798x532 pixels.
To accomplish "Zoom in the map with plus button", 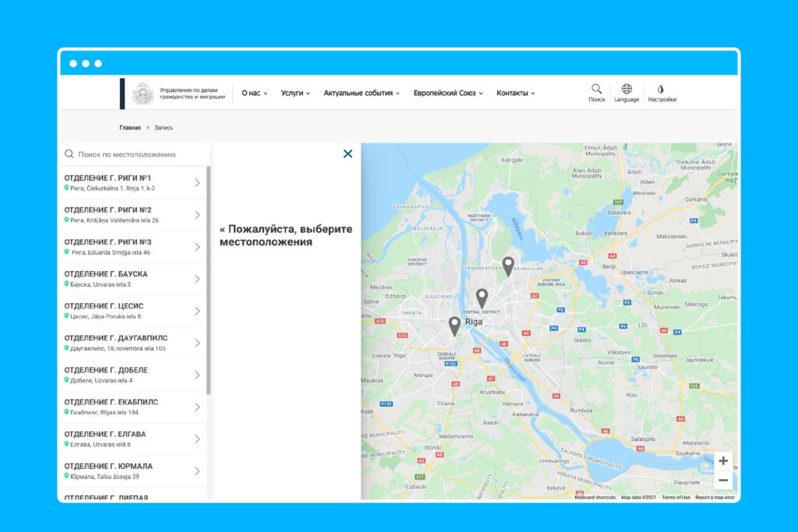I will point(723,460).
